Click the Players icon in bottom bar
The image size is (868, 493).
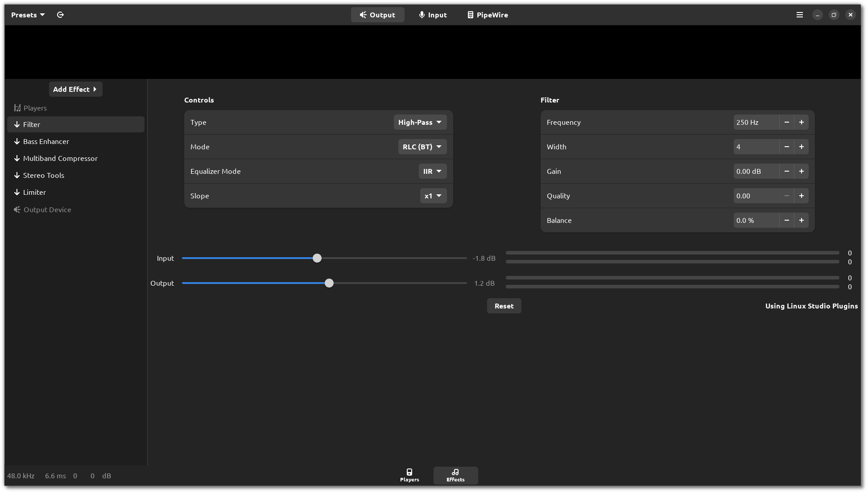[409, 472]
